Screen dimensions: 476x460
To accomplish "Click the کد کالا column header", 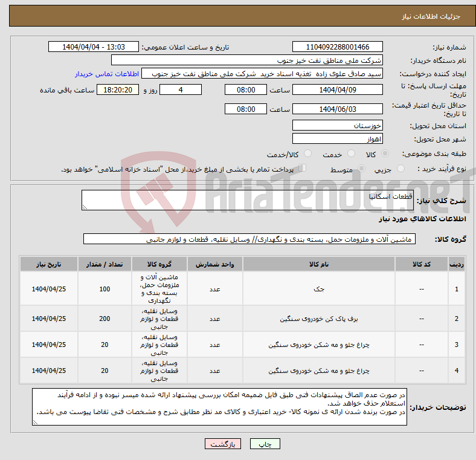I will (422, 264).
